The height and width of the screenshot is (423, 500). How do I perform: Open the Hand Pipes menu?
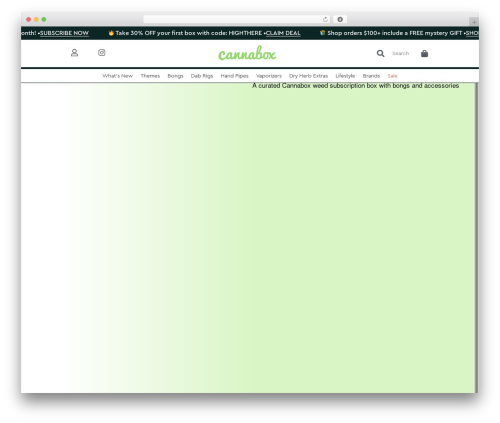point(234,76)
